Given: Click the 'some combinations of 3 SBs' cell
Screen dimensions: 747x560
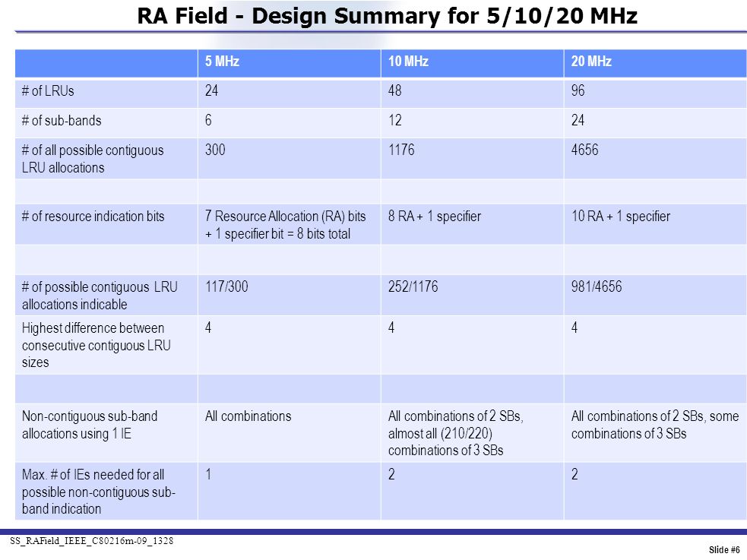Looking at the screenshot, I should click(655, 432).
